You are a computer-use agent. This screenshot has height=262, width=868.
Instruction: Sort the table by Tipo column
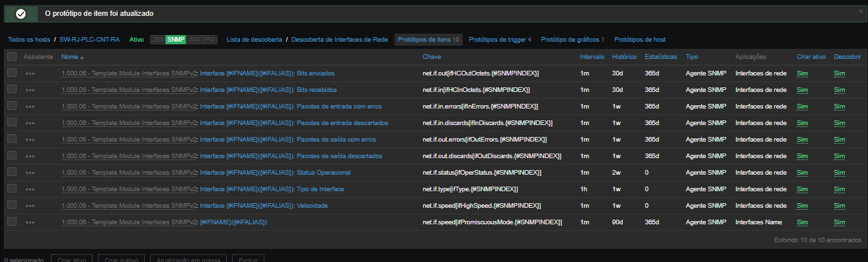pos(691,57)
